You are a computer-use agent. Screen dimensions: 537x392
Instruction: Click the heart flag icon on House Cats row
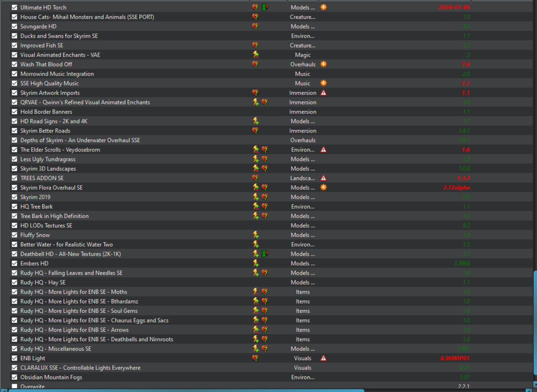(x=255, y=17)
